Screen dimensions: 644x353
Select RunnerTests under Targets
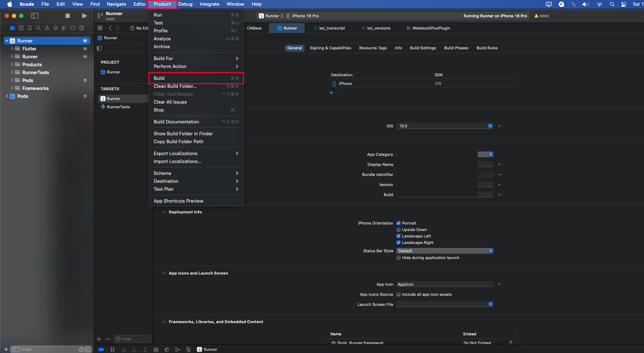click(x=118, y=107)
